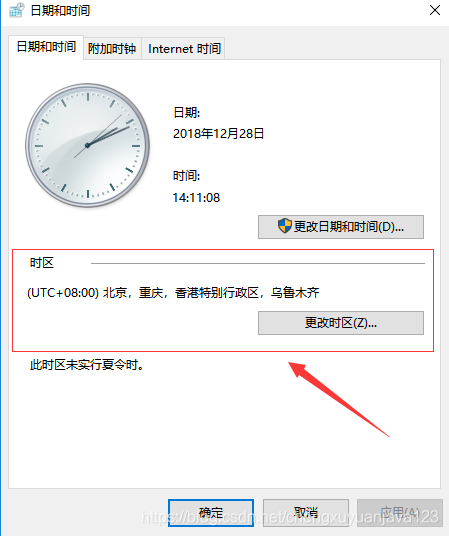The image size is (449, 536).
Task: Click the UAC shield icon on 更改日期和时间
Action: [x=285, y=226]
